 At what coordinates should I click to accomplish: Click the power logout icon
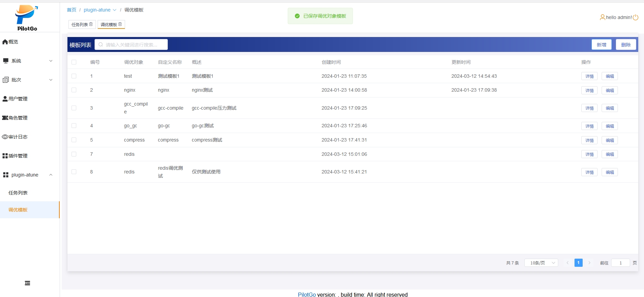pyautogui.click(x=636, y=17)
